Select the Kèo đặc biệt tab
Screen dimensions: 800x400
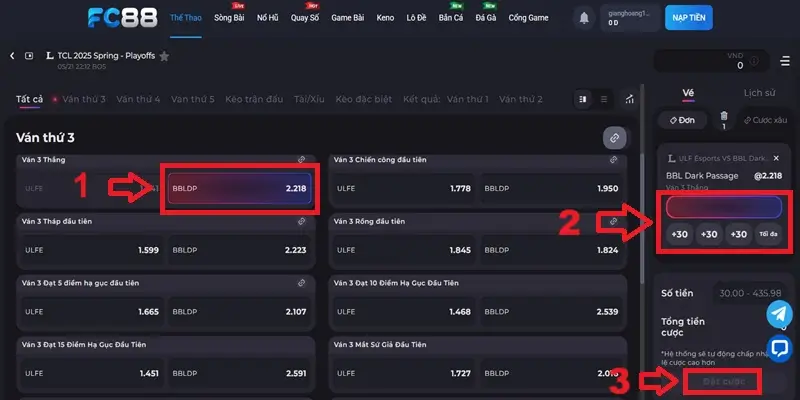tap(364, 99)
